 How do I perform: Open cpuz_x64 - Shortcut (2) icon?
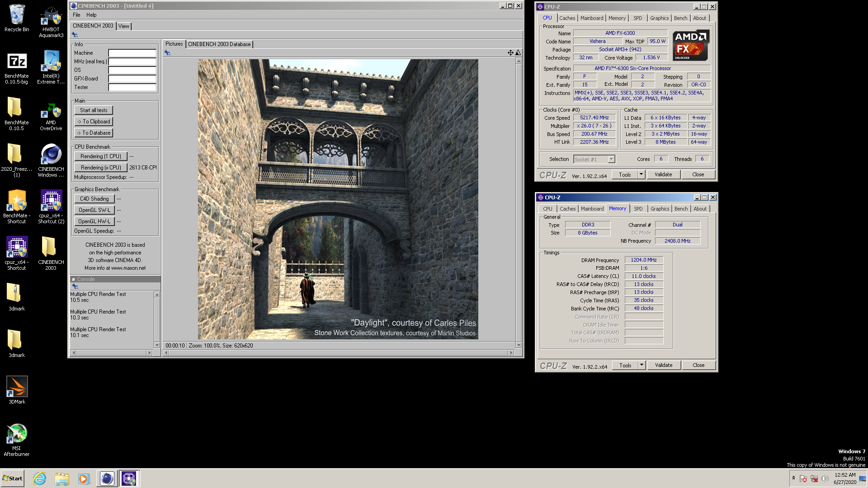click(x=51, y=207)
